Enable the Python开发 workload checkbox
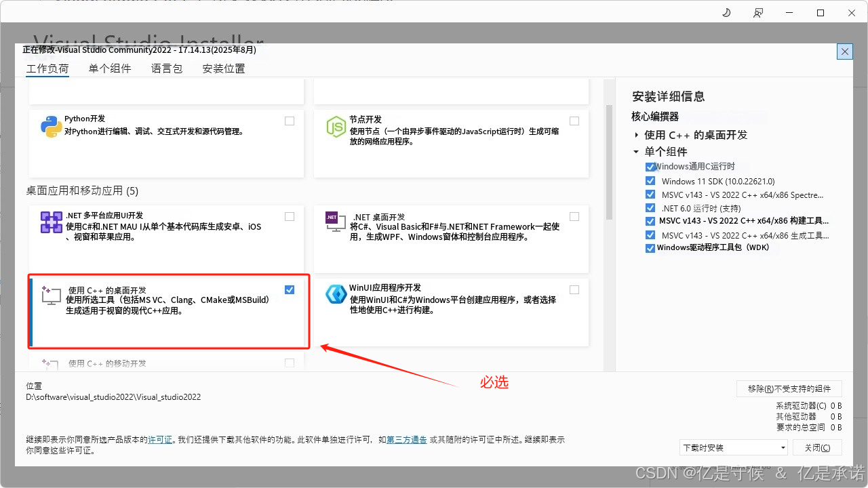868x488 pixels. click(x=290, y=121)
